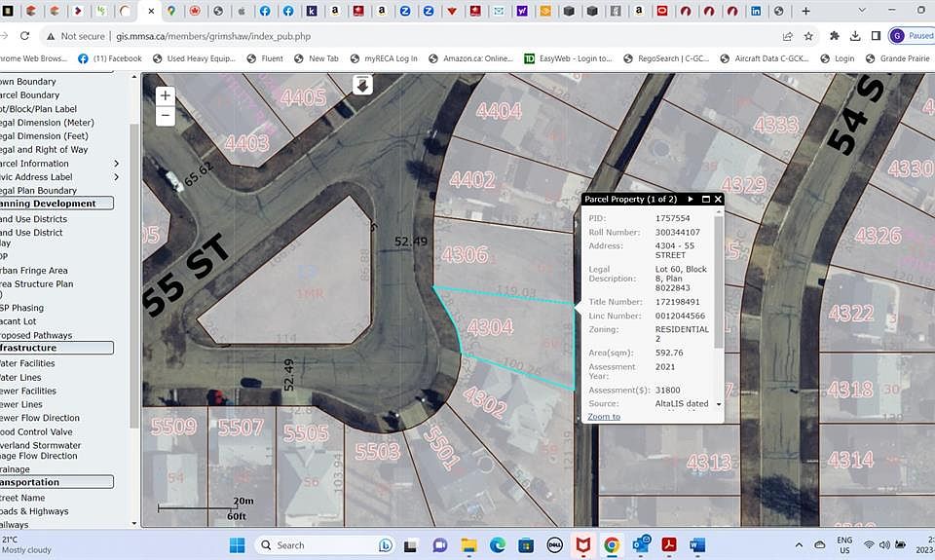Open Adobe Acrobat from the taskbar

click(x=669, y=545)
